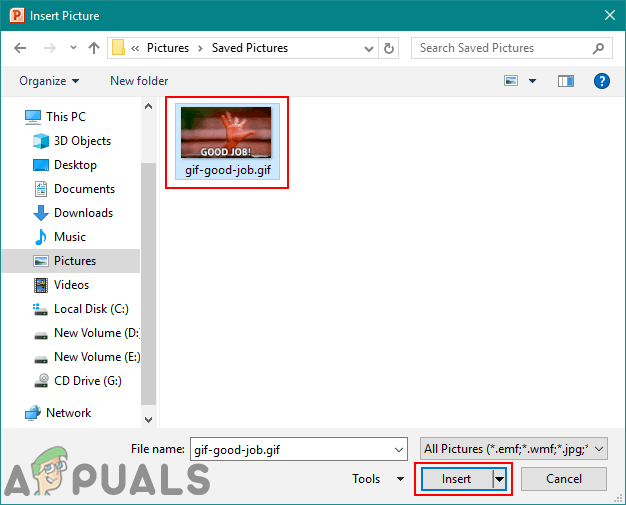Select Desktop in the navigation pane
This screenshot has width=626, height=505.
[x=75, y=165]
